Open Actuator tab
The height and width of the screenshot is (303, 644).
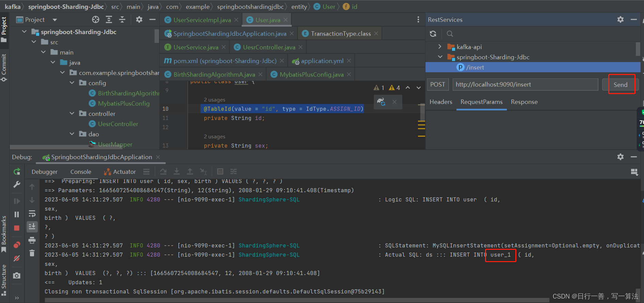120,172
